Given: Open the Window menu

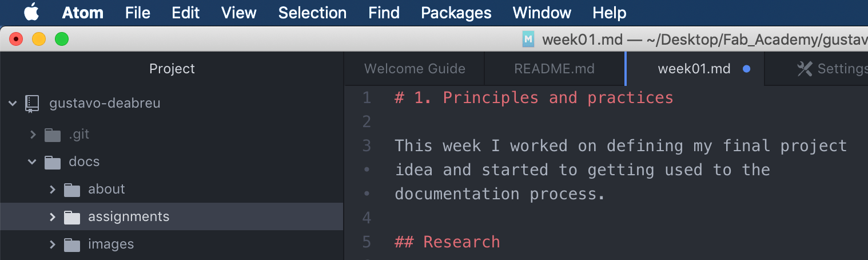Looking at the screenshot, I should pyautogui.click(x=541, y=13).
